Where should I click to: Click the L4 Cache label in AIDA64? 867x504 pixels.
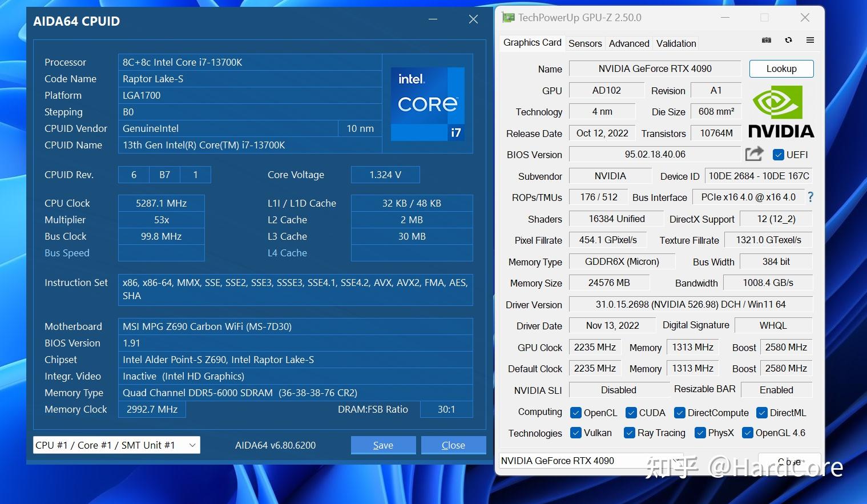tap(287, 253)
